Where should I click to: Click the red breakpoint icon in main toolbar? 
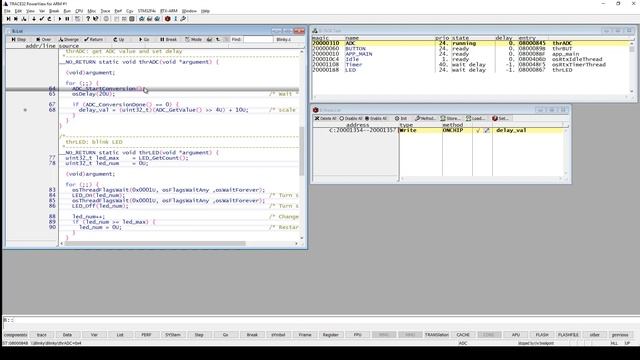[167, 19]
